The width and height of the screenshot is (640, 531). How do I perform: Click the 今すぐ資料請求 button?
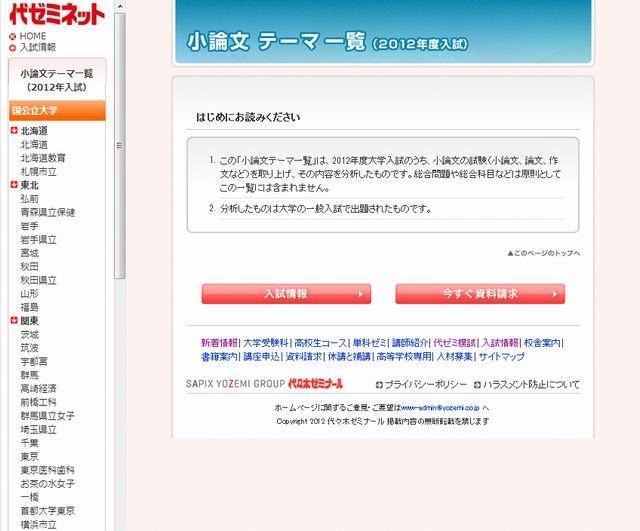(x=480, y=294)
